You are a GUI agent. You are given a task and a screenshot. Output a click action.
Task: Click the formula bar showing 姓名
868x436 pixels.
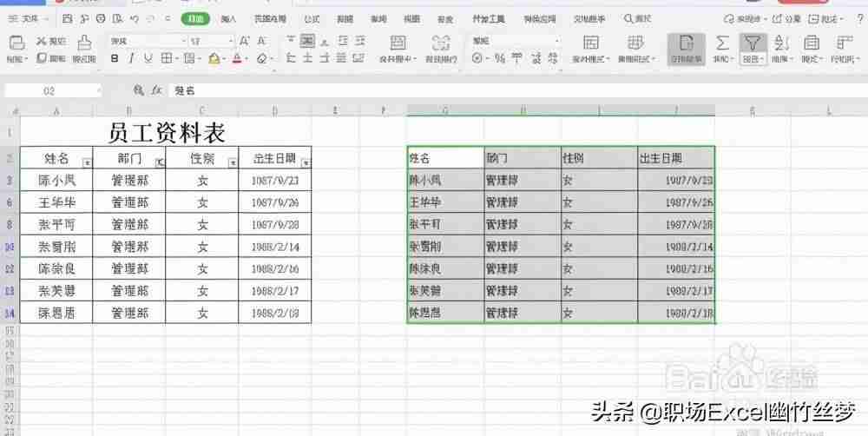tap(517, 91)
